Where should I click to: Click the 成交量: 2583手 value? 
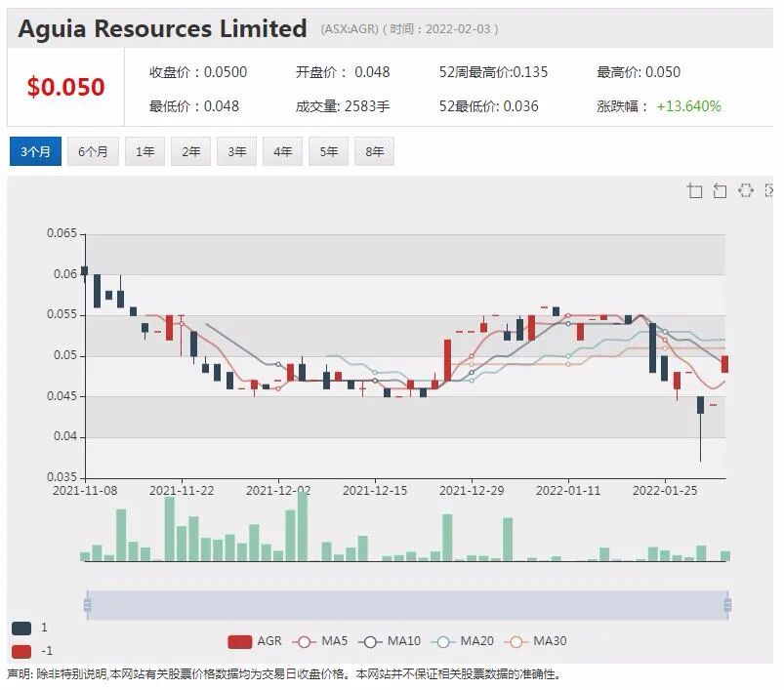343,106
